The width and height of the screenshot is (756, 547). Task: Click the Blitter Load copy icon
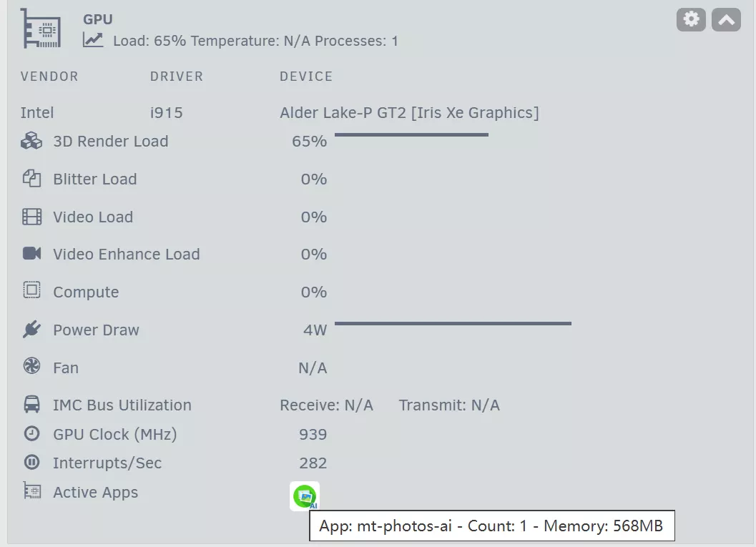(x=31, y=179)
